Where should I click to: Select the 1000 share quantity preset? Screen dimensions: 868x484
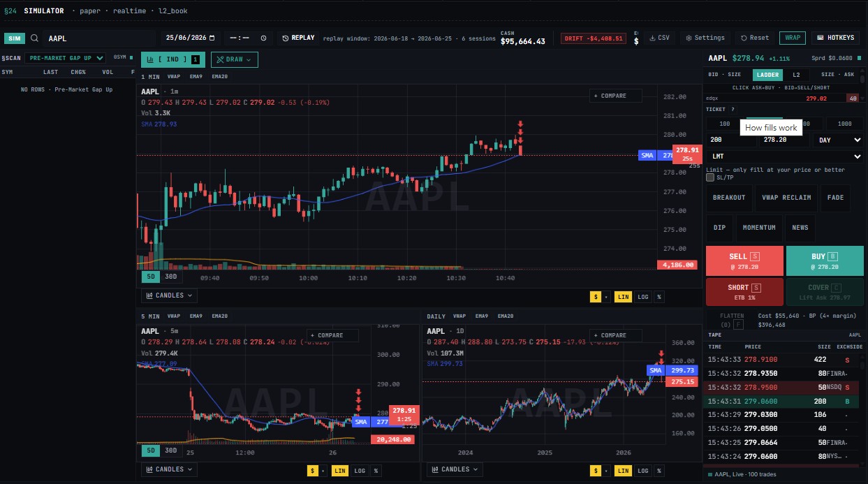(845, 124)
